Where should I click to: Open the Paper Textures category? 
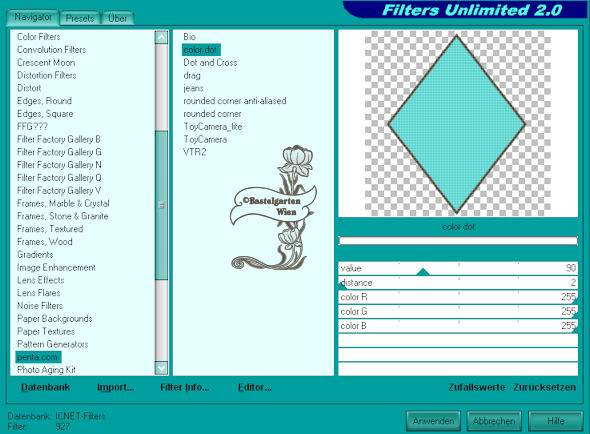pos(46,331)
